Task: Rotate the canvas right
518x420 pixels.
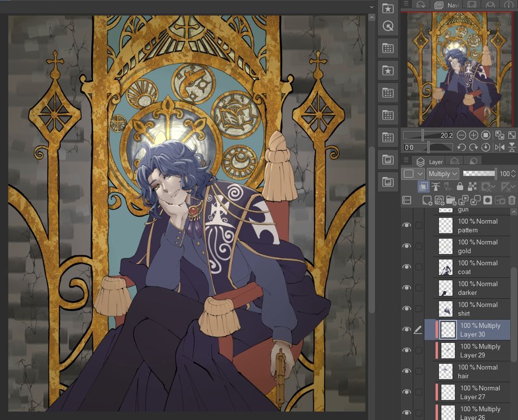Action: pos(473,147)
